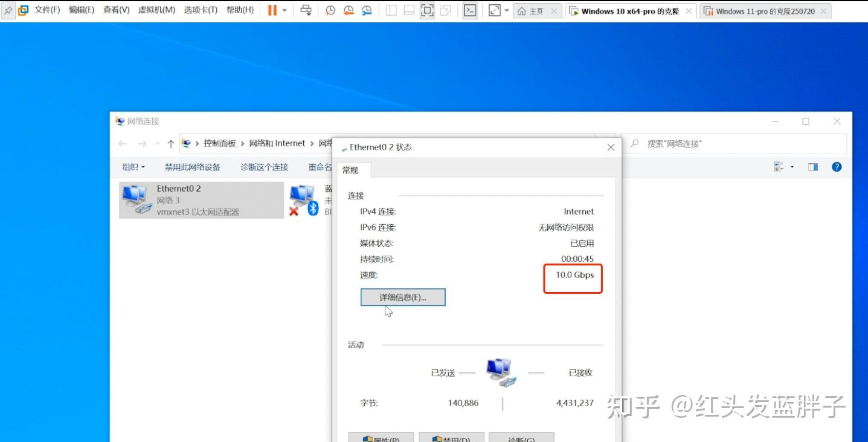Go up one level in 网络连接
This screenshot has height=442, width=868.
coord(171,144)
